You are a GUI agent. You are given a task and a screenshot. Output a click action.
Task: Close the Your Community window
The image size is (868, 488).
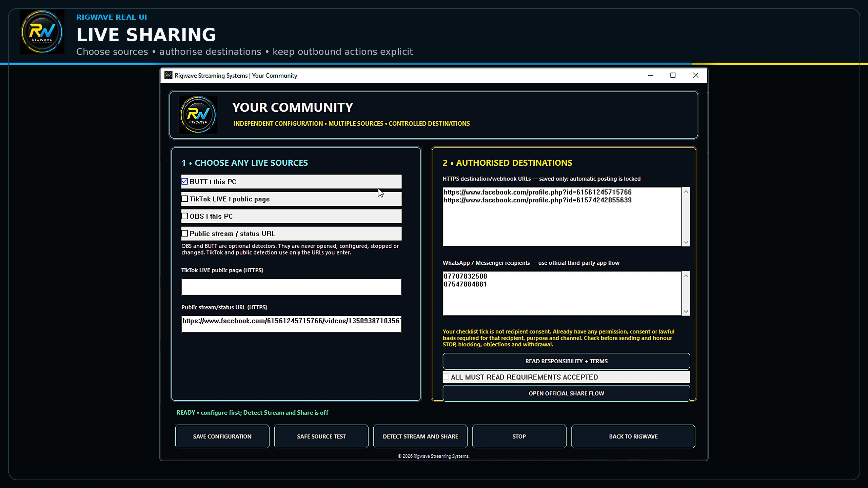695,75
